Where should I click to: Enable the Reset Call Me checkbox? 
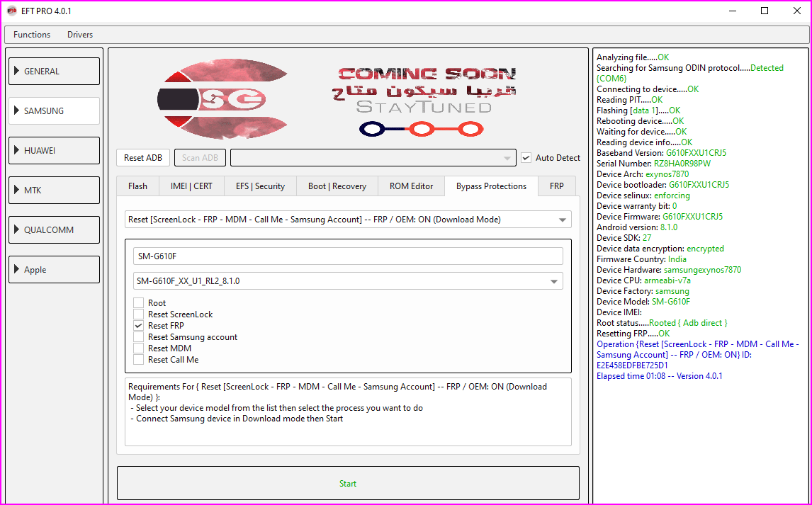pyautogui.click(x=138, y=360)
